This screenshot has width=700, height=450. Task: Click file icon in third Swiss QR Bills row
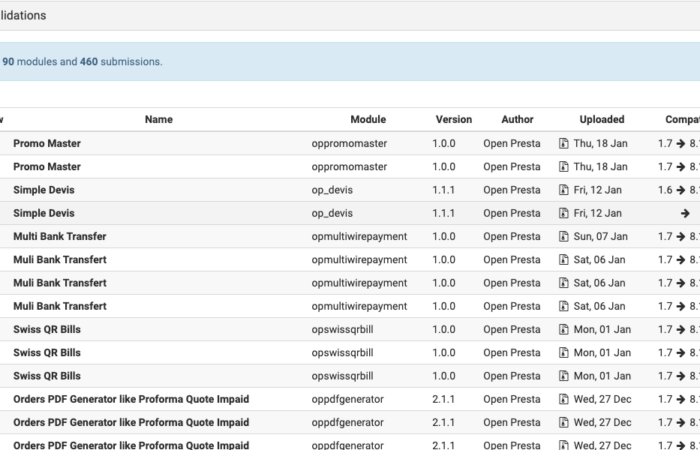click(x=564, y=375)
